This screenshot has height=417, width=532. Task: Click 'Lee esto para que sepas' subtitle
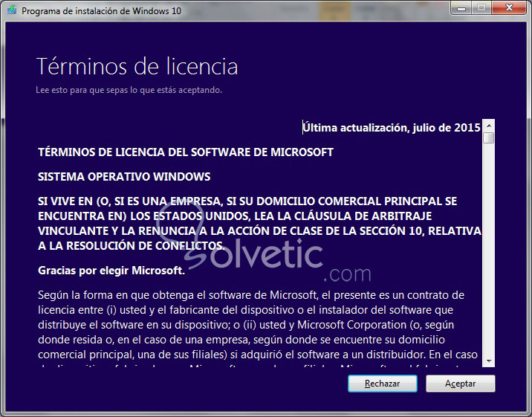click(x=129, y=90)
